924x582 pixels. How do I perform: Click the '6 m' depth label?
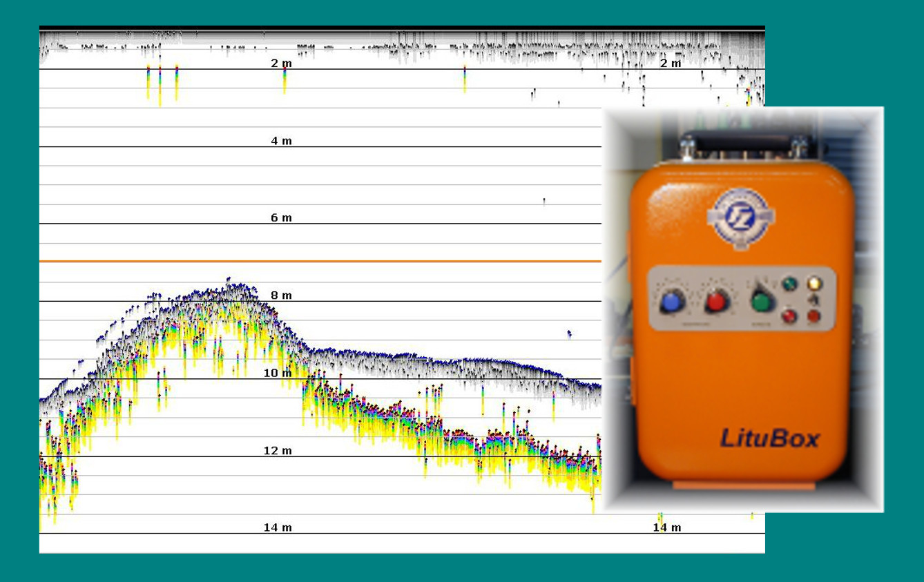[281, 217]
